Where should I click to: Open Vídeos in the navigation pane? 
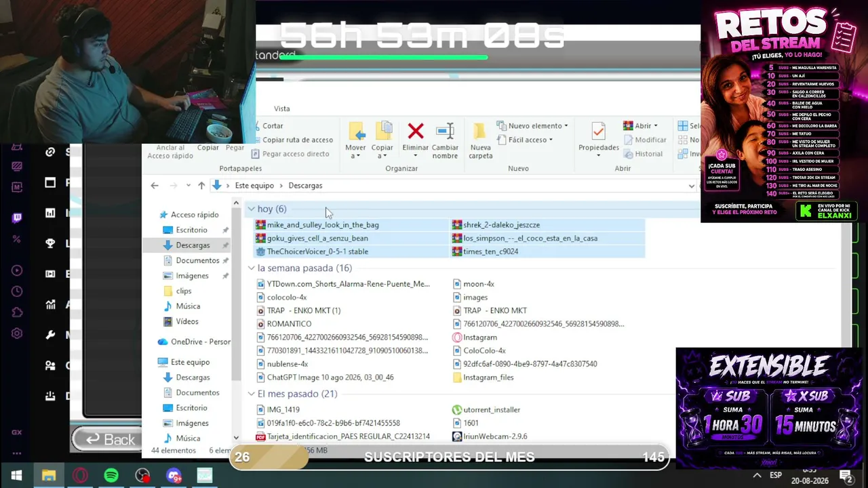(x=182, y=322)
